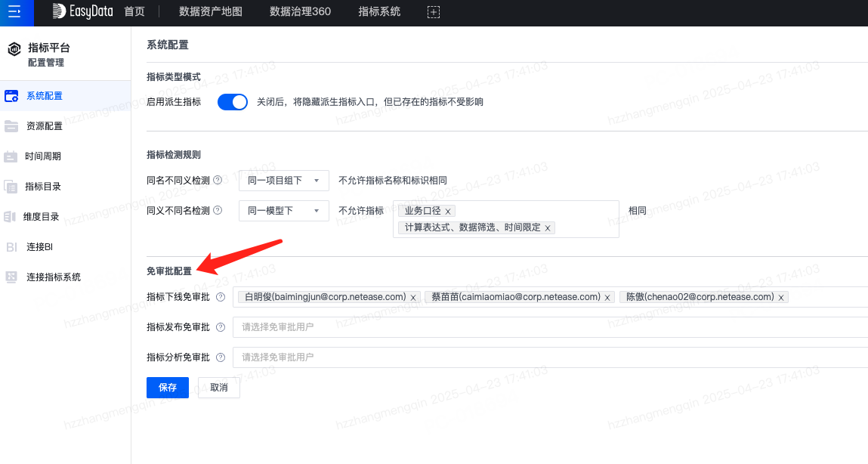This screenshot has height=464, width=868.
Task: Click the BI icon beside 连接BI
Action: coord(11,247)
